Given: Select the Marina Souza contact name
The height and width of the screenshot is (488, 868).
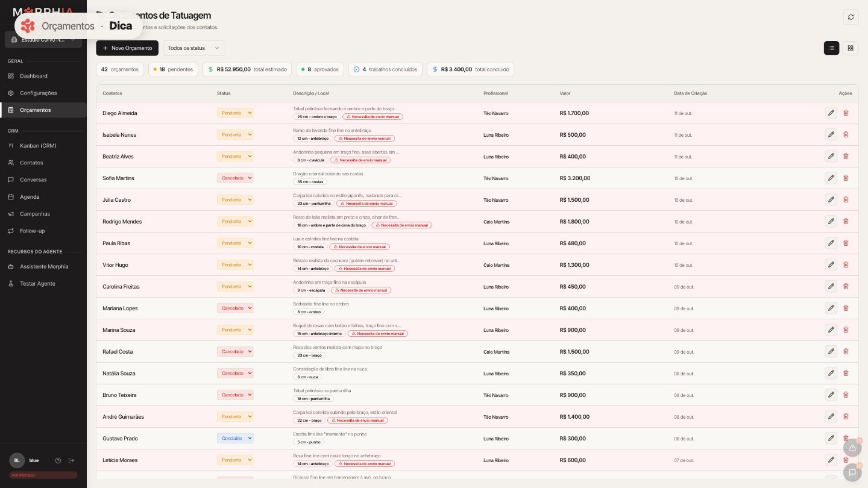Looking at the screenshot, I should pos(119,330).
